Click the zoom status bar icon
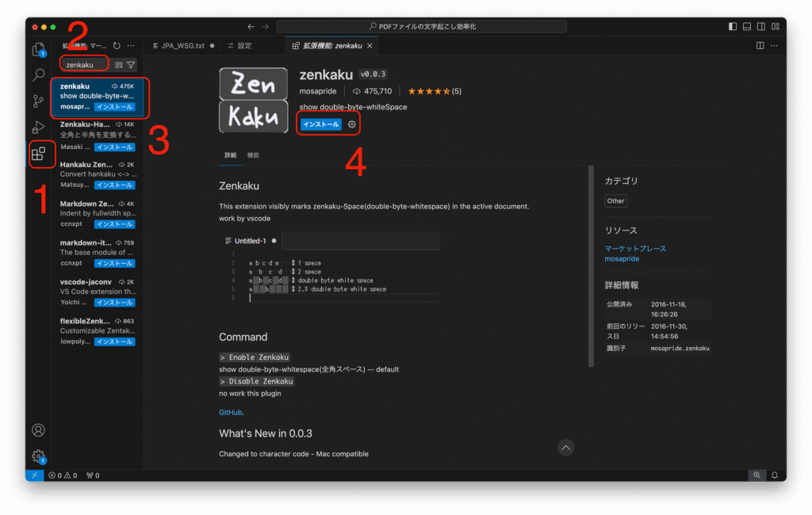 point(757,475)
